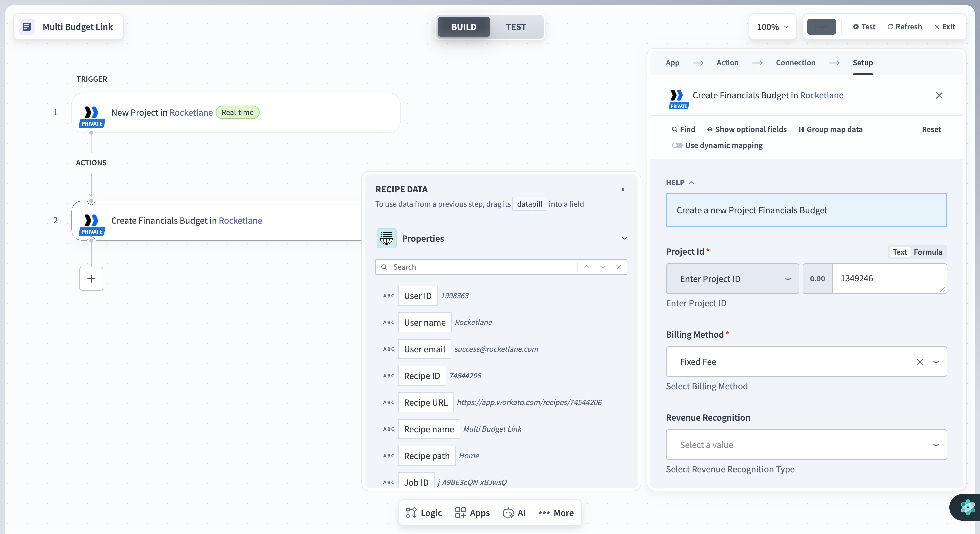The image size is (980, 534).
Task: Click the Rocketlane link in the trigger step
Action: (191, 112)
